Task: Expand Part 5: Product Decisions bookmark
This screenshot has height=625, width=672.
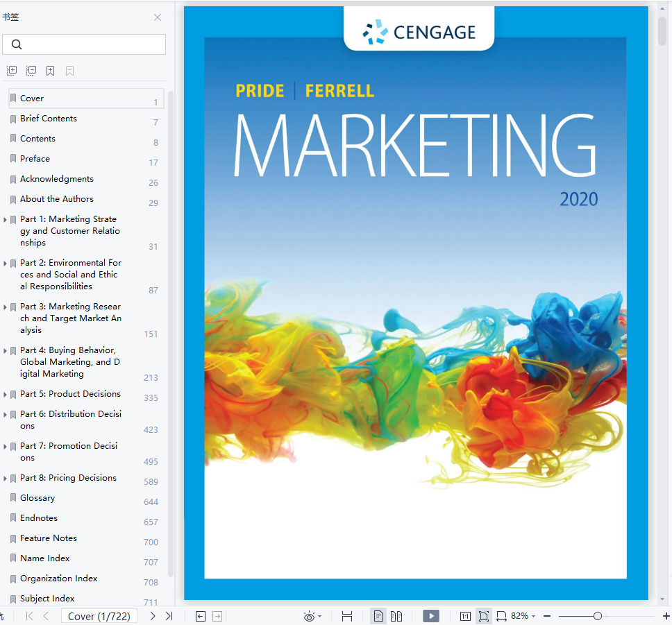Action: pyautogui.click(x=5, y=395)
